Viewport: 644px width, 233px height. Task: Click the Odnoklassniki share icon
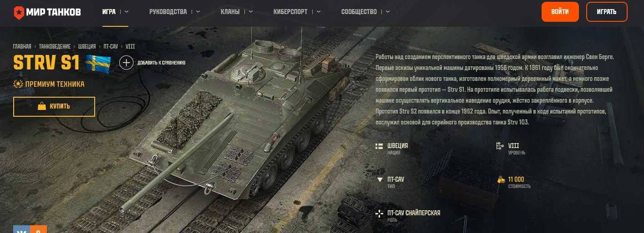tap(39, 229)
